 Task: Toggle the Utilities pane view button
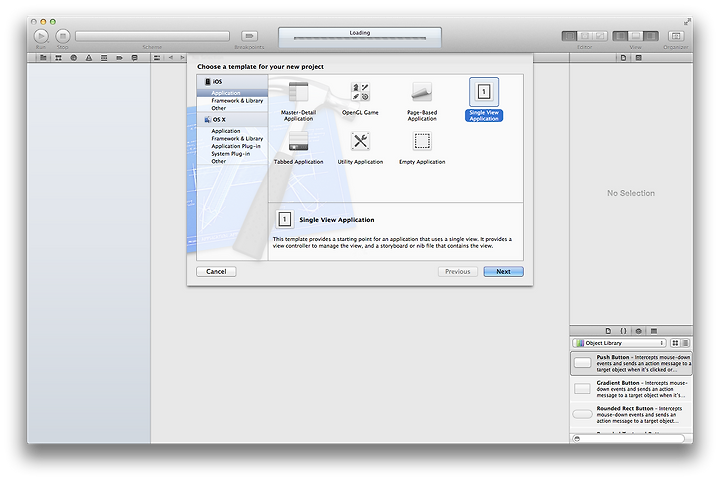[x=651, y=36]
